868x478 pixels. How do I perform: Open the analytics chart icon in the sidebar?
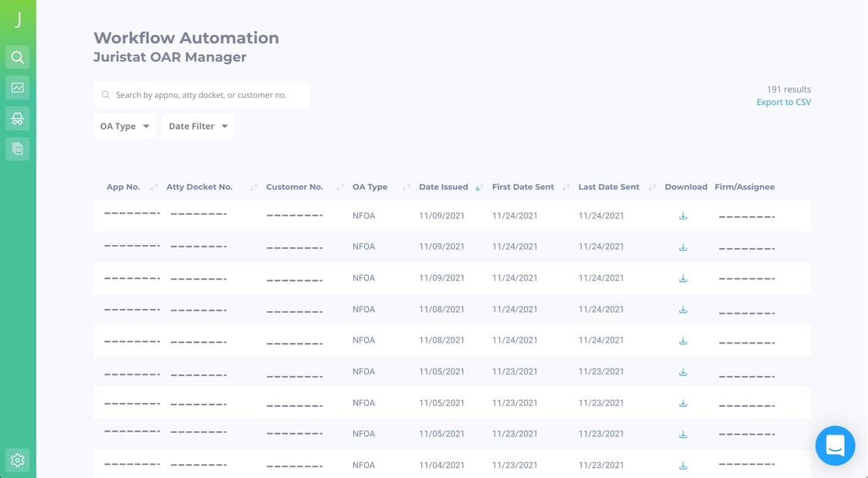coord(17,87)
